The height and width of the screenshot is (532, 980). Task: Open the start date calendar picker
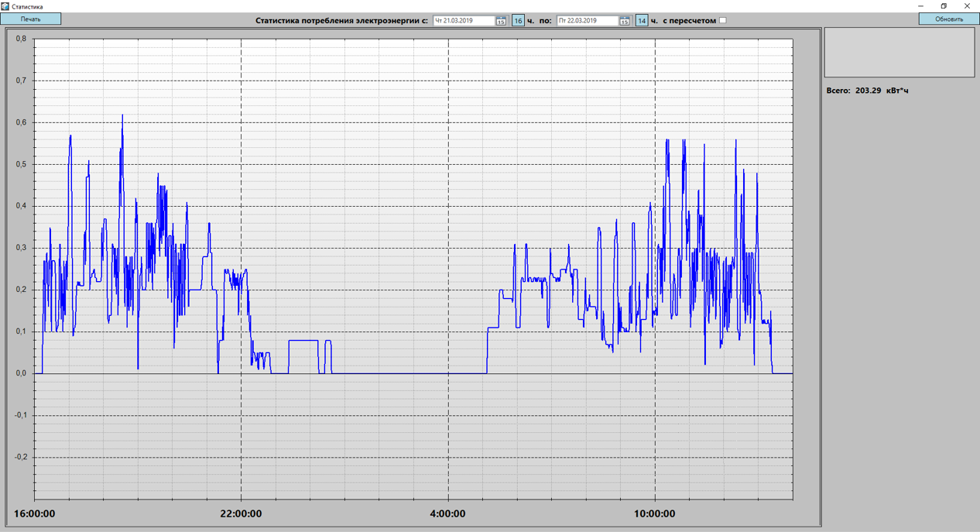(501, 21)
